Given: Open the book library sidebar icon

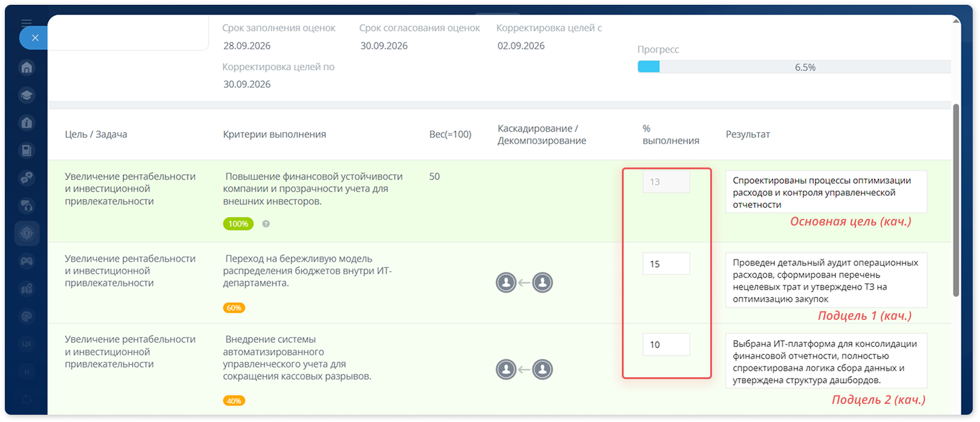Looking at the screenshot, I should click(27, 151).
